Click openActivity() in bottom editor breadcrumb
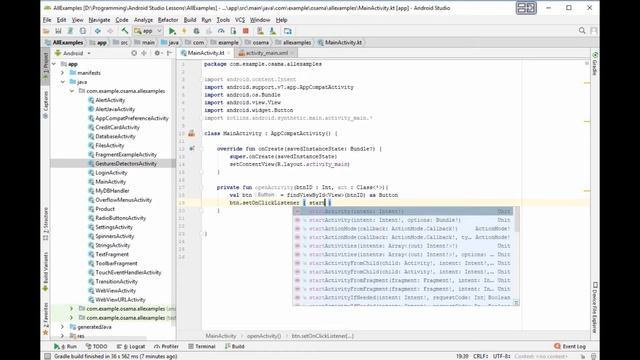Image resolution: width=640 pixels, height=360 pixels. pyautogui.click(x=264, y=336)
